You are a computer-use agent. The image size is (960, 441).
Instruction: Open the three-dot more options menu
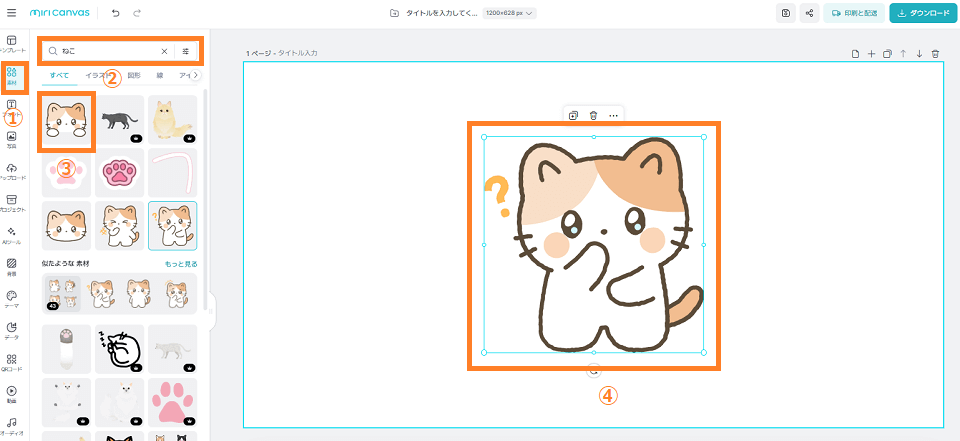tap(613, 116)
